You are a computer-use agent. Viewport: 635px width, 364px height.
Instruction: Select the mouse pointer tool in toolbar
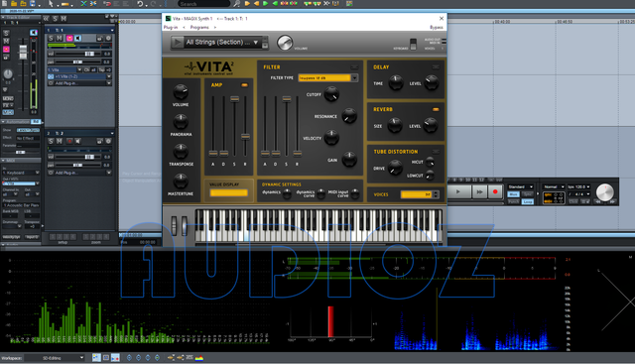[51, 3]
